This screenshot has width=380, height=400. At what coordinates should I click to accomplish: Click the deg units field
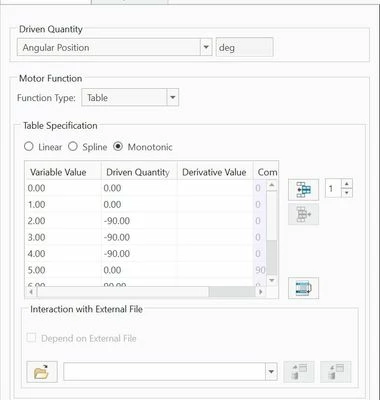[244, 47]
